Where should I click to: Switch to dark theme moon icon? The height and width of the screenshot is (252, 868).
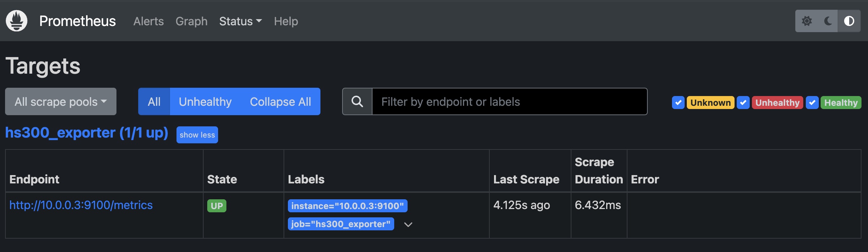coord(827,21)
